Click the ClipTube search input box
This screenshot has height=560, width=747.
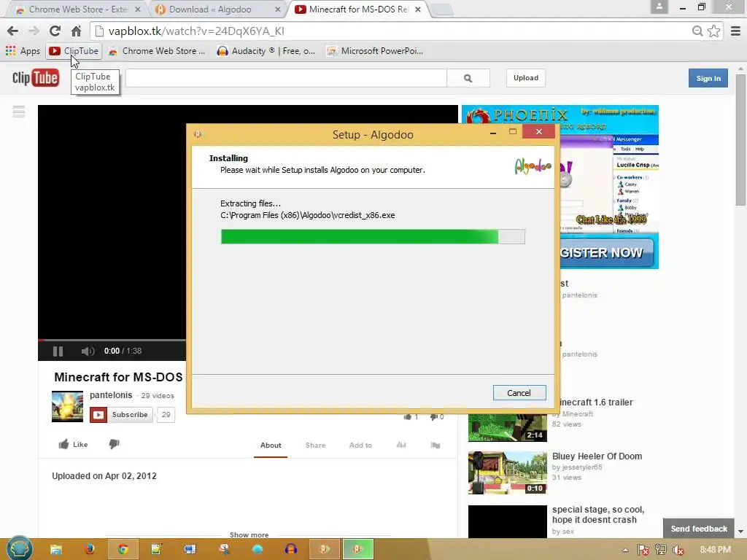coord(286,78)
